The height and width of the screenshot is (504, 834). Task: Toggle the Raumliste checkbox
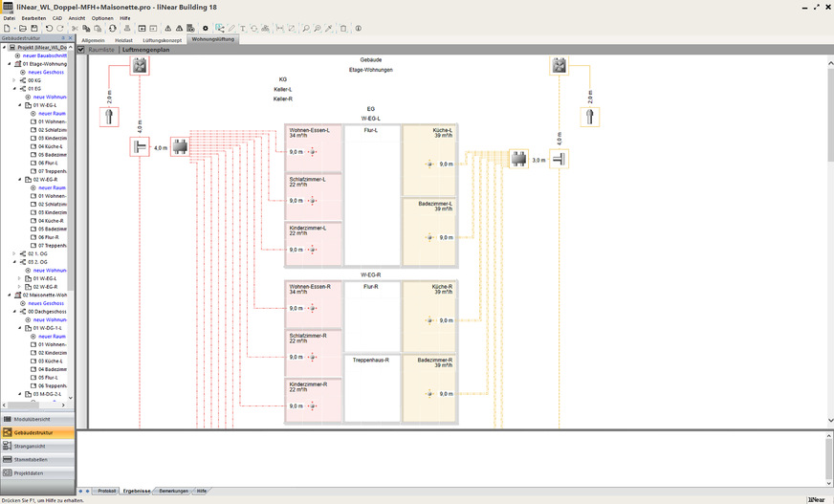pos(82,48)
